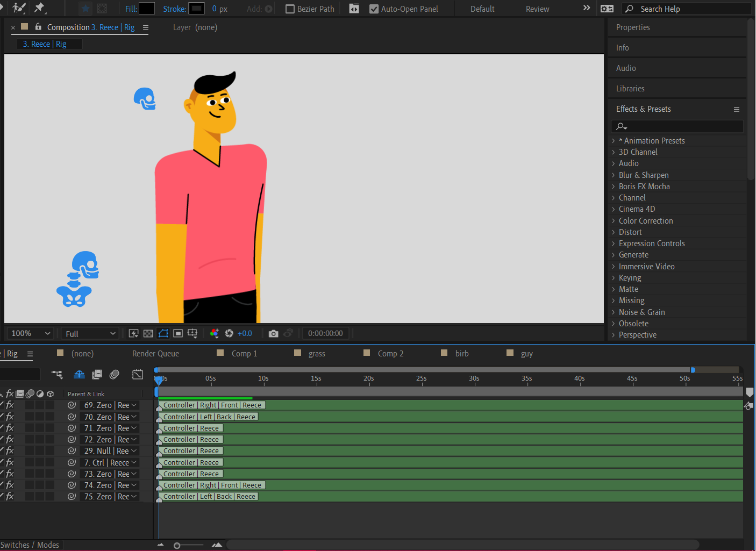
Task: Switch to the Comp 2 timeline tab
Action: point(390,354)
